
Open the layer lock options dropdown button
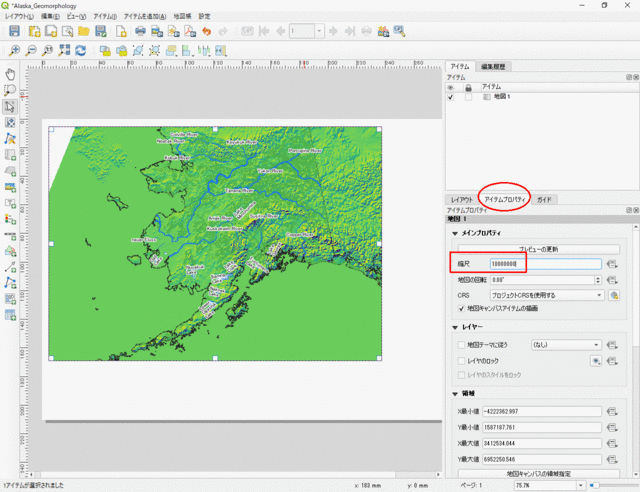(596, 361)
